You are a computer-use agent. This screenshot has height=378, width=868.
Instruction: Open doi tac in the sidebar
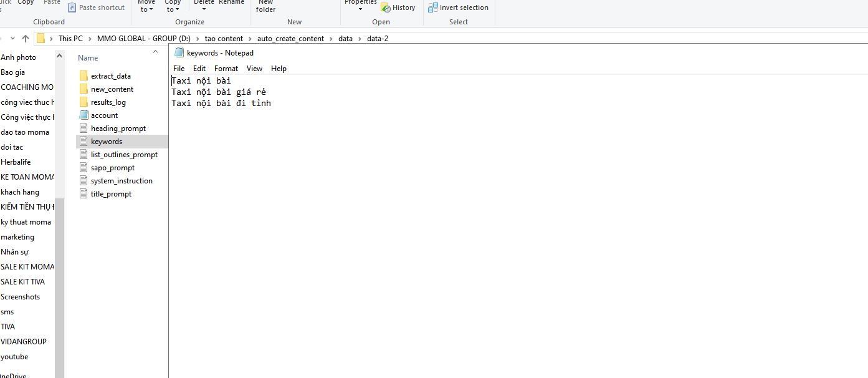tap(12, 147)
